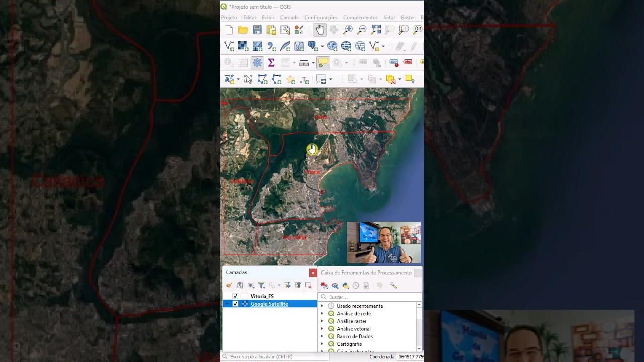
Task: Open the Python icon in Processing toolbox
Action: coord(345,285)
